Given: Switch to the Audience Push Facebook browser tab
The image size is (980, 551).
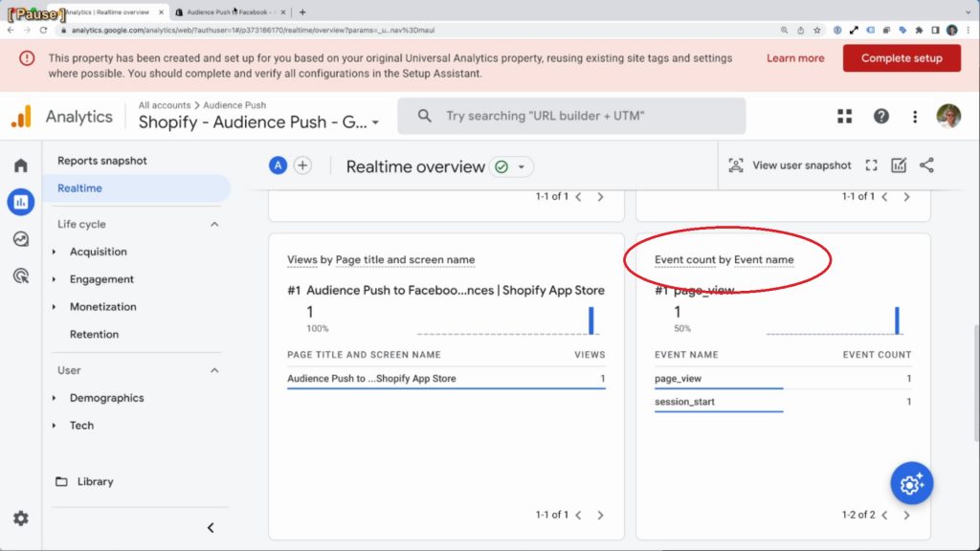Looking at the screenshot, I should 228,11.
